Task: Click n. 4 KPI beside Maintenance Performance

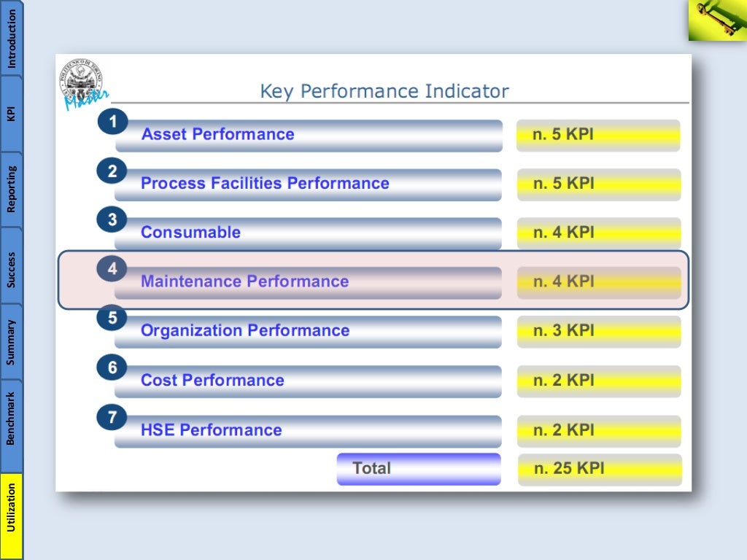Action: pyautogui.click(x=600, y=283)
